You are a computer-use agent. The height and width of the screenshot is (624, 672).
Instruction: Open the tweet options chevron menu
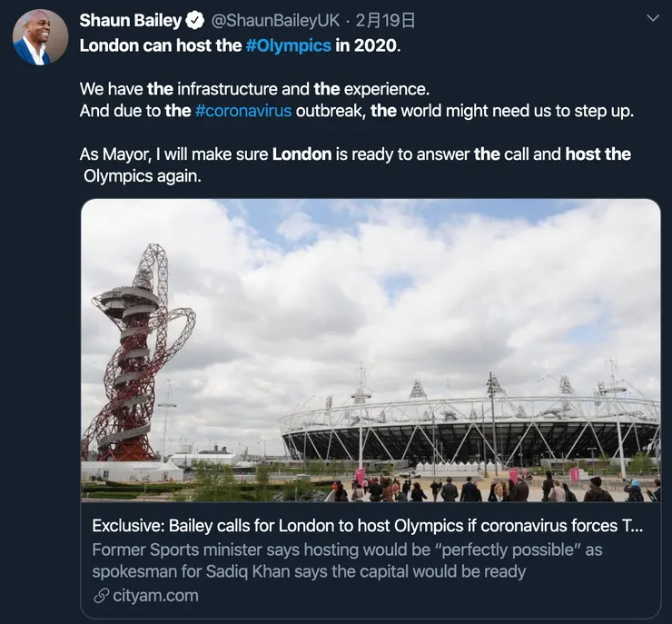tap(651, 18)
